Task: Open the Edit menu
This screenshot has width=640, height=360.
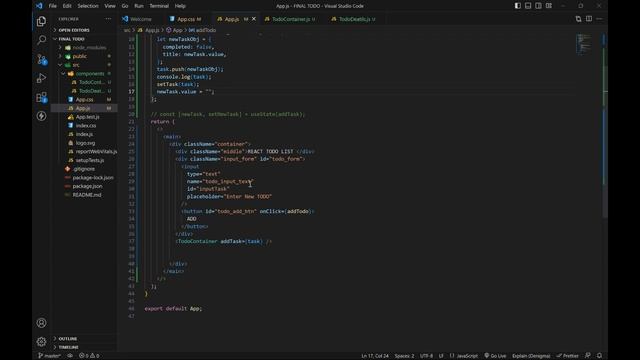Action: click(x=67, y=6)
